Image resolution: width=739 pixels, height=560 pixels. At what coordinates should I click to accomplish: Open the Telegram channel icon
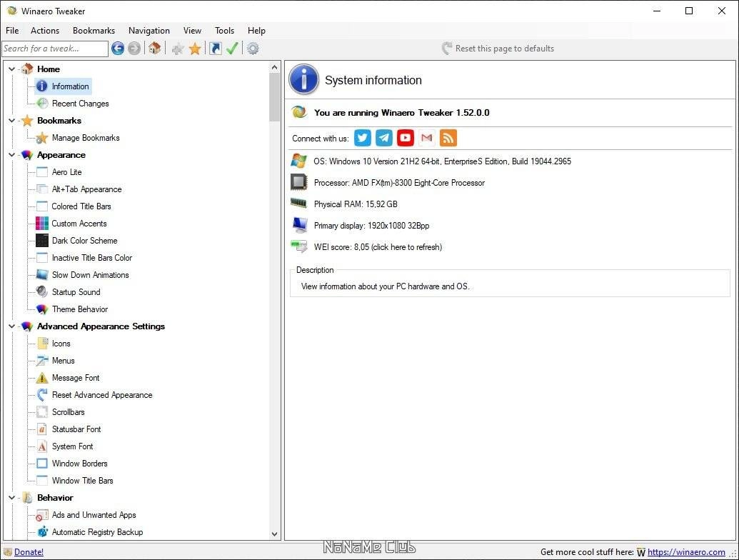pyautogui.click(x=383, y=138)
